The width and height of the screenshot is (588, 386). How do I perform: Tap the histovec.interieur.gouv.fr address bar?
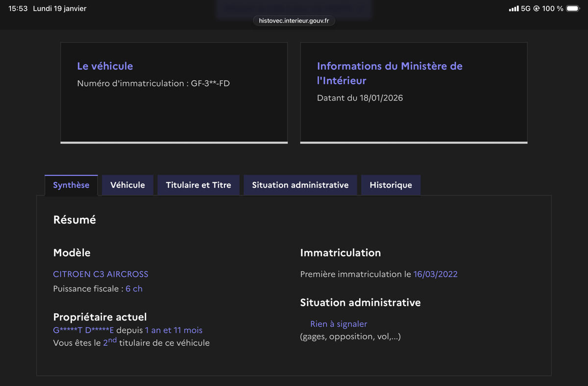pyautogui.click(x=294, y=21)
